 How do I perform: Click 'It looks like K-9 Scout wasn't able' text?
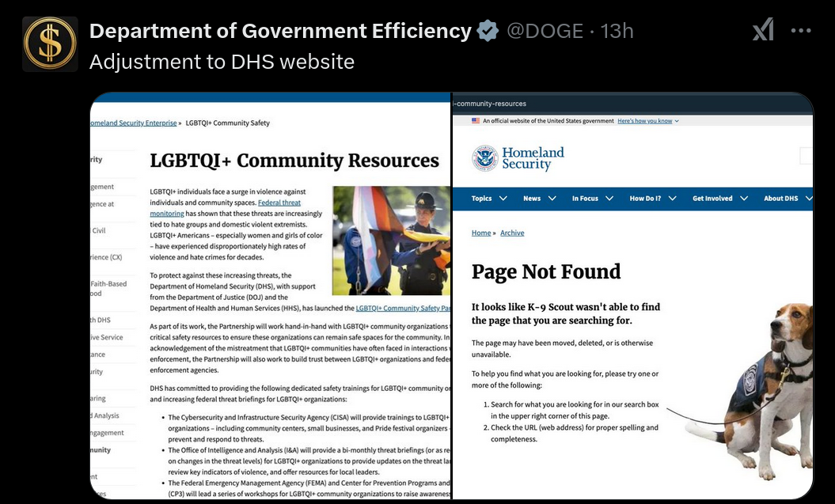(566, 313)
